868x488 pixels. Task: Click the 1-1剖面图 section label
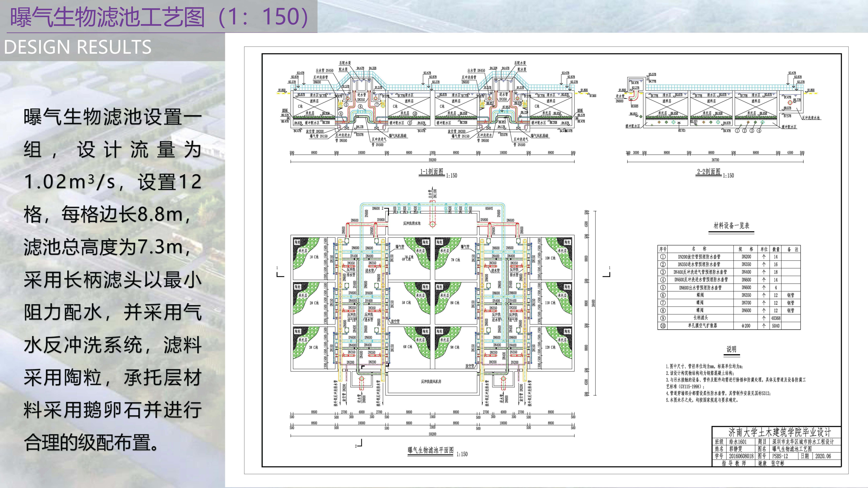[x=432, y=172]
